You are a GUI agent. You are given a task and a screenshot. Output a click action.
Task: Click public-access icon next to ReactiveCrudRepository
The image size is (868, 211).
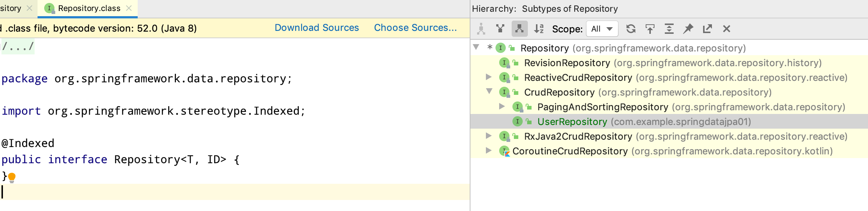tap(515, 77)
